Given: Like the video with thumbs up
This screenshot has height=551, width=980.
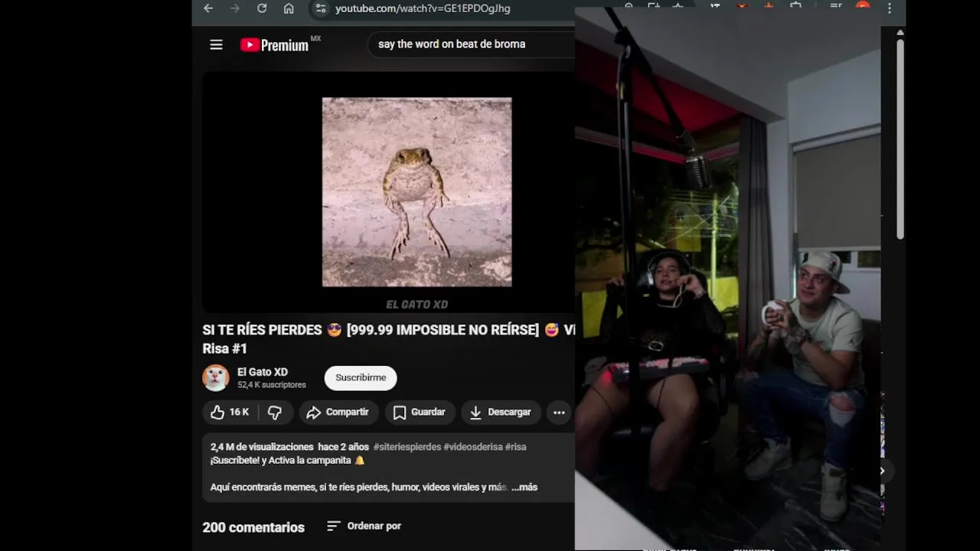Looking at the screenshot, I should click(230, 412).
